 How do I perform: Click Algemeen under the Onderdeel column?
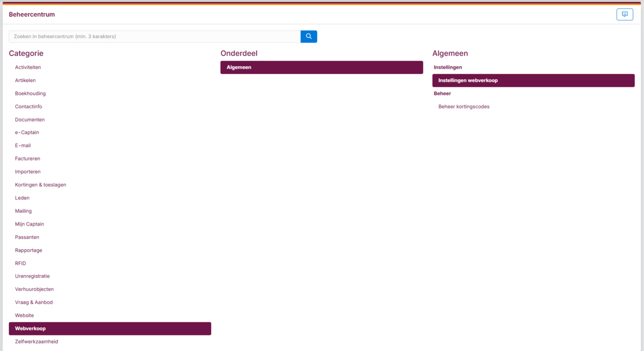coord(321,67)
